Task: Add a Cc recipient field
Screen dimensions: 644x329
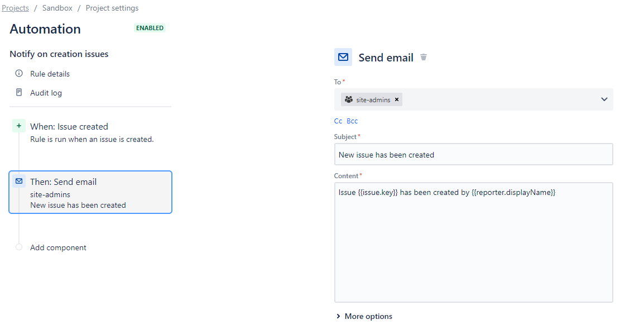Action: (x=338, y=121)
